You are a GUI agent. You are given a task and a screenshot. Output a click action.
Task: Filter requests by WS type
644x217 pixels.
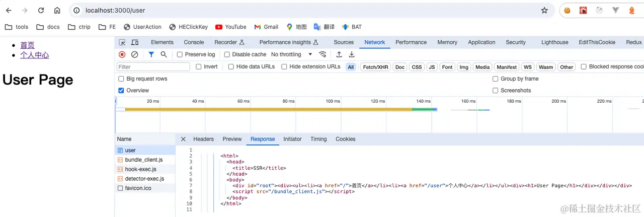pyautogui.click(x=527, y=67)
